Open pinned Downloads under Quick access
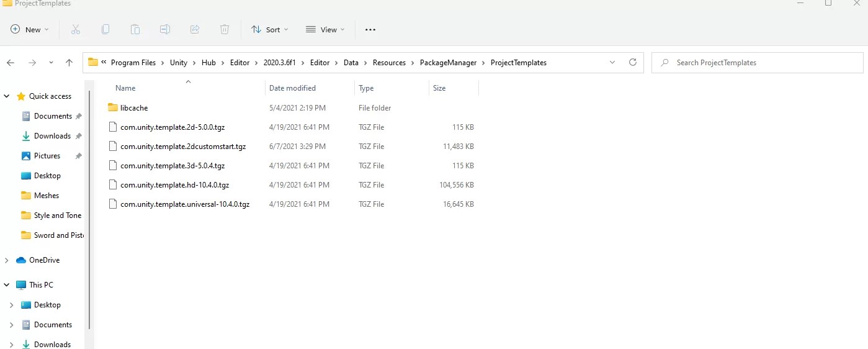 (x=52, y=136)
